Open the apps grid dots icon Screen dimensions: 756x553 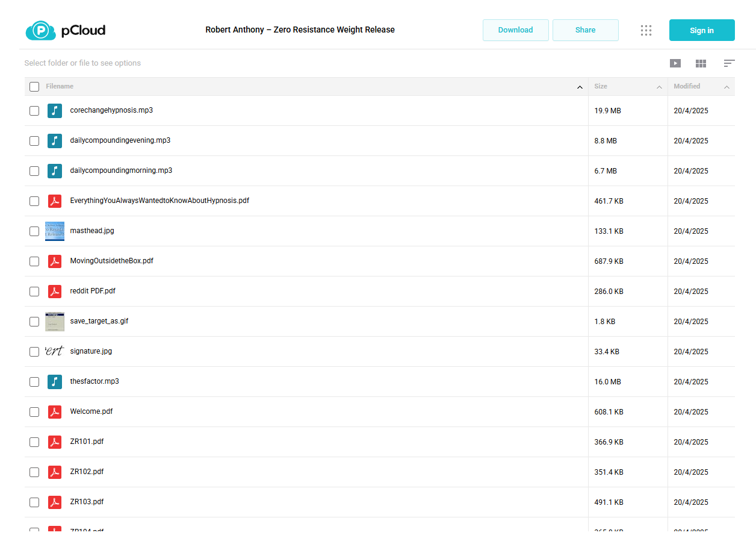point(646,30)
